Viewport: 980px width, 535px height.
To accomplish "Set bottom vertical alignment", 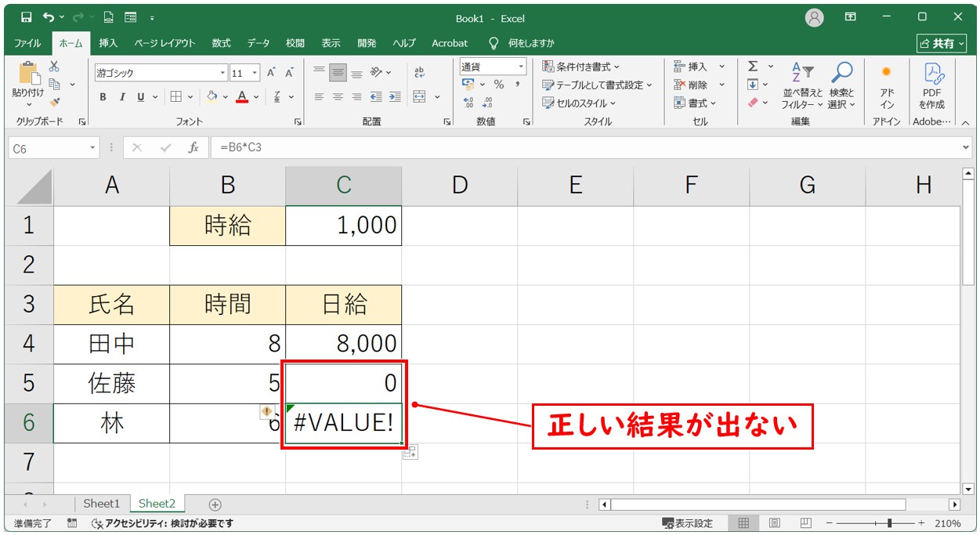I will point(356,73).
